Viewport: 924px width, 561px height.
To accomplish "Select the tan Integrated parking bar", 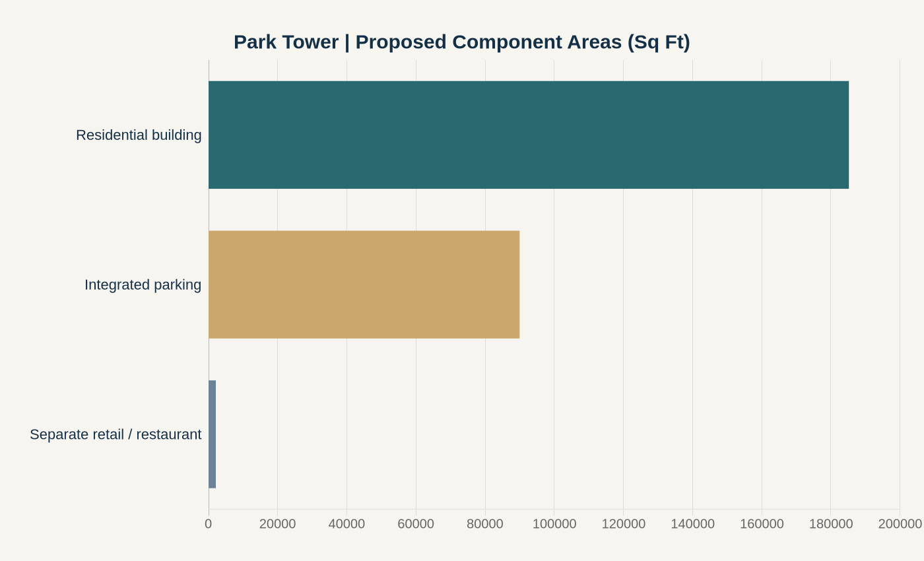I will click(364, 284).
